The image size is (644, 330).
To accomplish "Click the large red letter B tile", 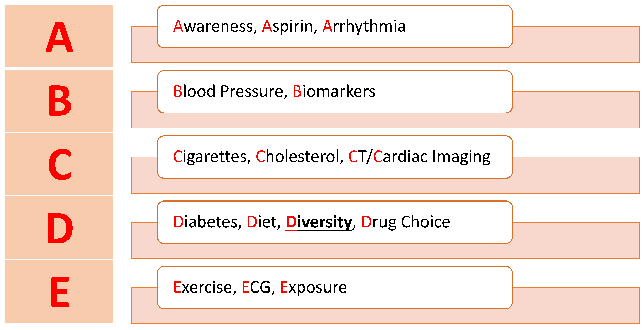I will pyautogui.click(x=59, y=100).
